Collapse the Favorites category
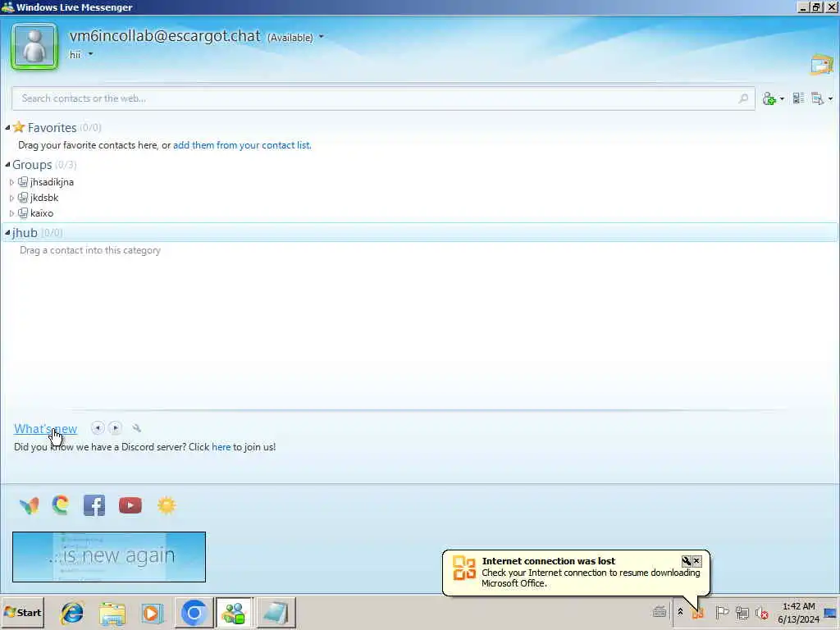840x630 pixels. point(7,127)
